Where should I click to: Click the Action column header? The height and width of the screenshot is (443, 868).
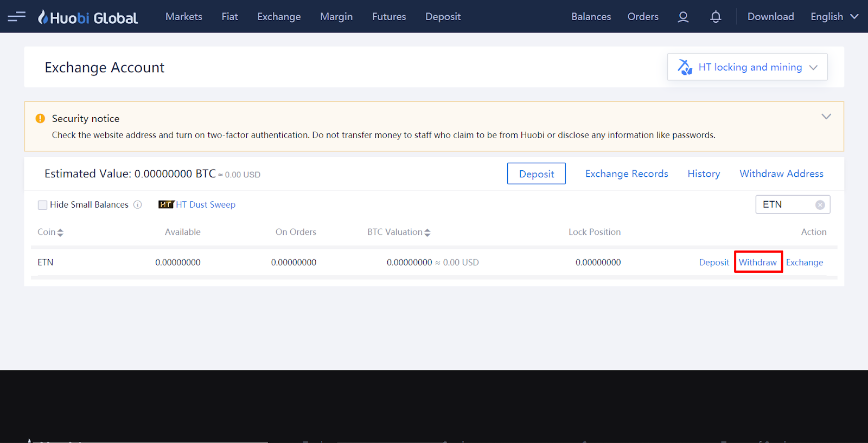pyautogui.click(x=814, y=232)
